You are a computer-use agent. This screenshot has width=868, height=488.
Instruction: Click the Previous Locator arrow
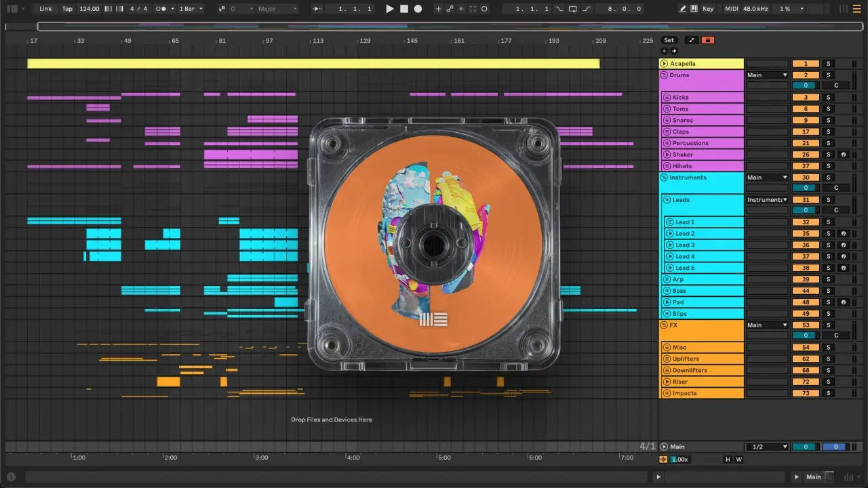click(x=665, y=51)
